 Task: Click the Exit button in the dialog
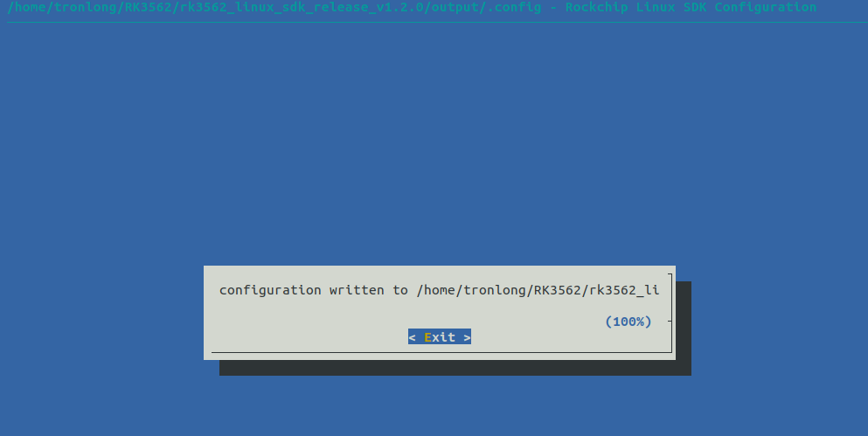440,337
